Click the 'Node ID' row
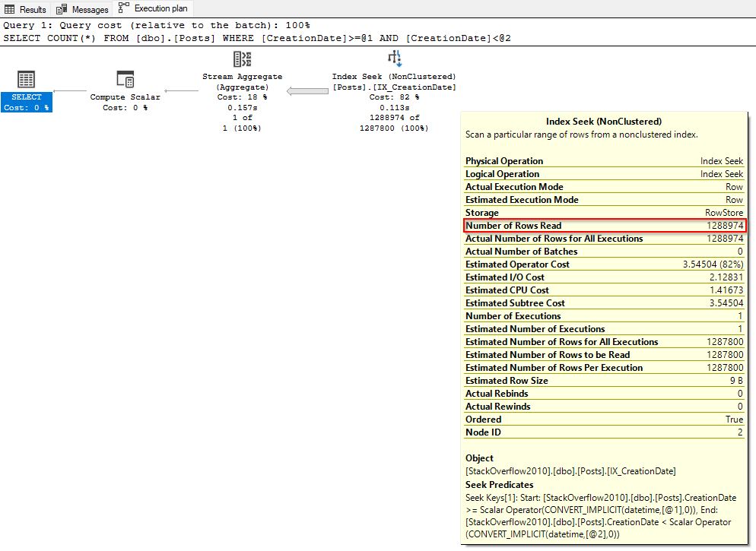 point(605,432)
